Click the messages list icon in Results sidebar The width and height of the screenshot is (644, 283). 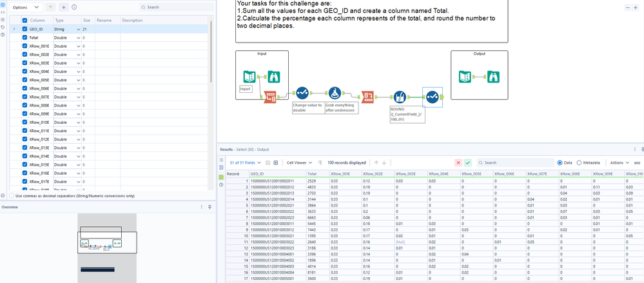221,160
